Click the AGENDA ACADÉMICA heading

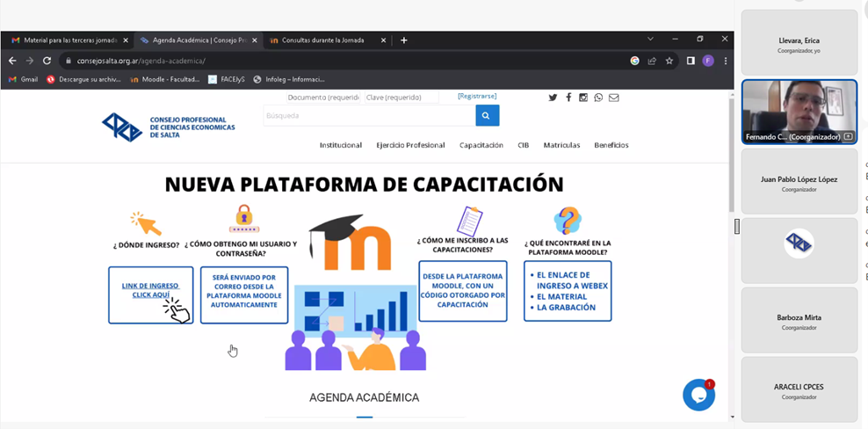pyautogui.click(x=365, y=397)
